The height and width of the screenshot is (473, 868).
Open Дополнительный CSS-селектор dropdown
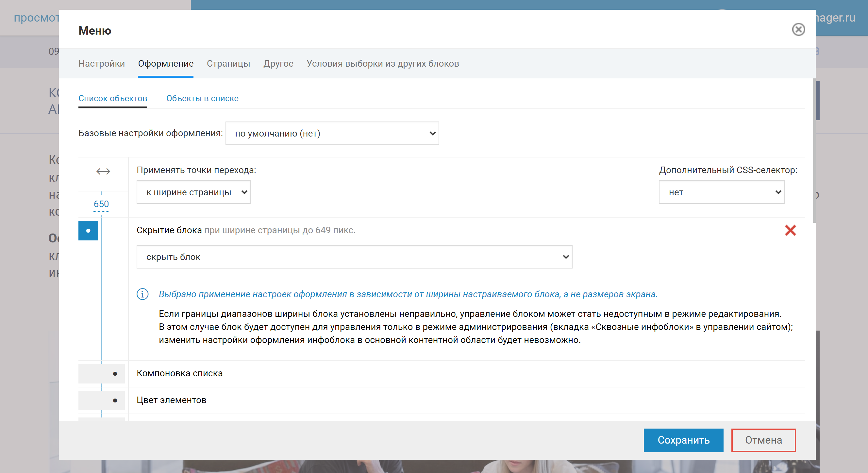click(721, 192)
